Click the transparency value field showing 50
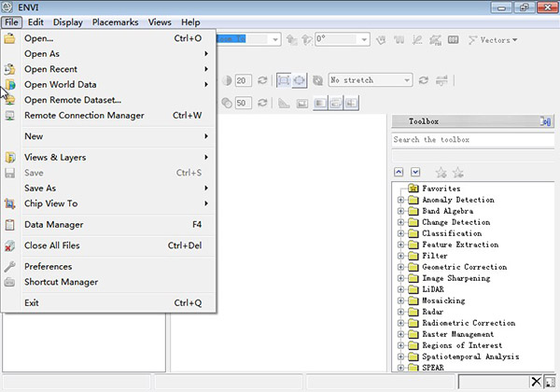 [243, 103]
